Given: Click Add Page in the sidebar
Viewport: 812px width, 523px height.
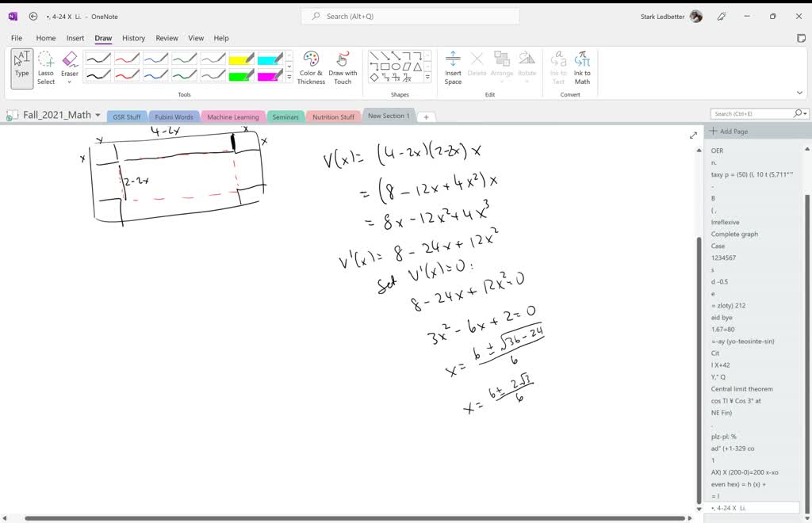Looking at the screenshot, I should tap(729, 131).
